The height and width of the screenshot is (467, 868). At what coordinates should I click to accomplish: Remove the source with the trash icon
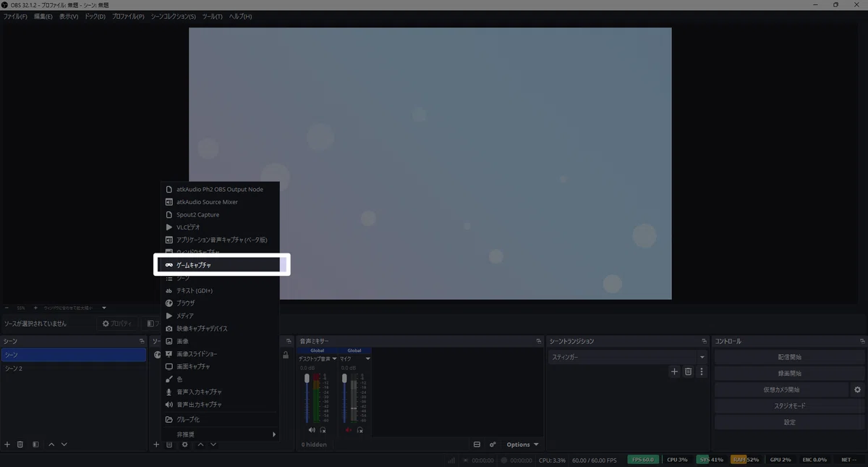click(x=169, y=445)
